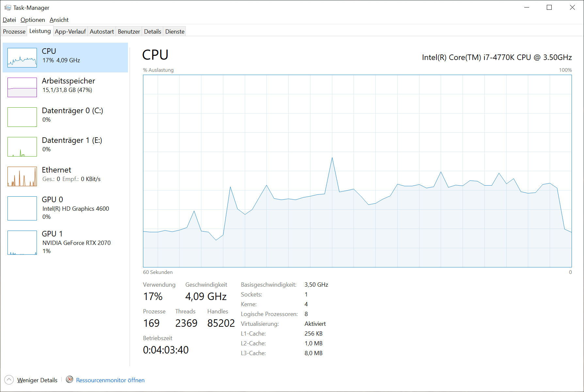Show GPU 0 Intel HD Graphics 4600
This screenshot has width=584, height=392.
[65, 208]
